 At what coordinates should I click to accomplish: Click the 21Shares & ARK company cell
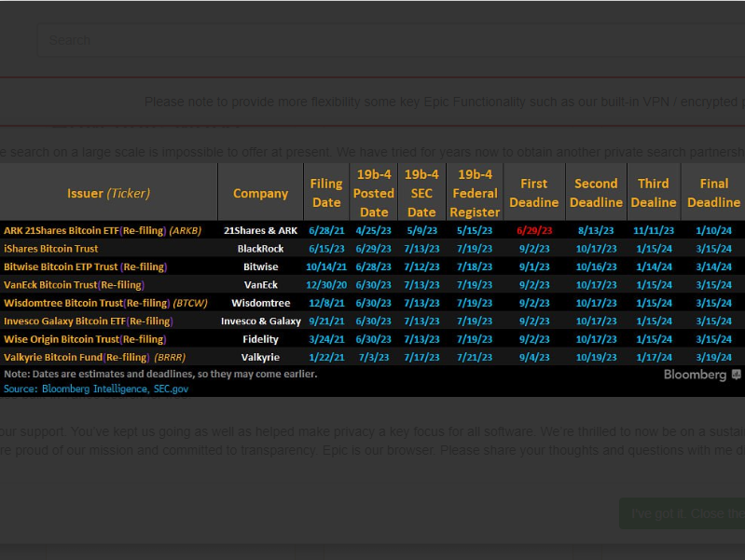[x=260, y=230]
